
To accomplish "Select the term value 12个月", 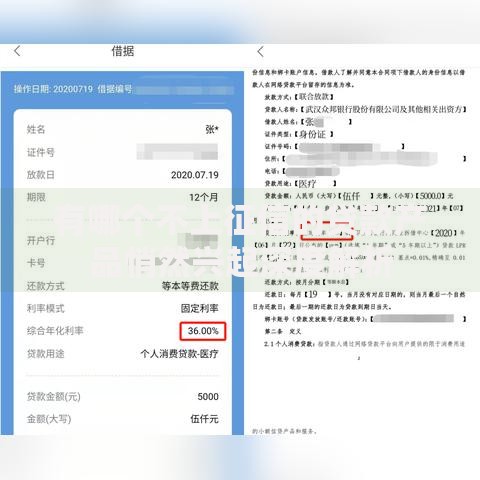I will coord(204,197).
